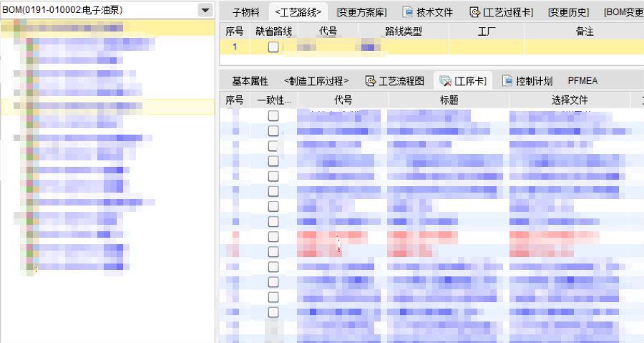Click the 控制计划 tab icon
Screen dimensions: 644x343
(507, 81)
